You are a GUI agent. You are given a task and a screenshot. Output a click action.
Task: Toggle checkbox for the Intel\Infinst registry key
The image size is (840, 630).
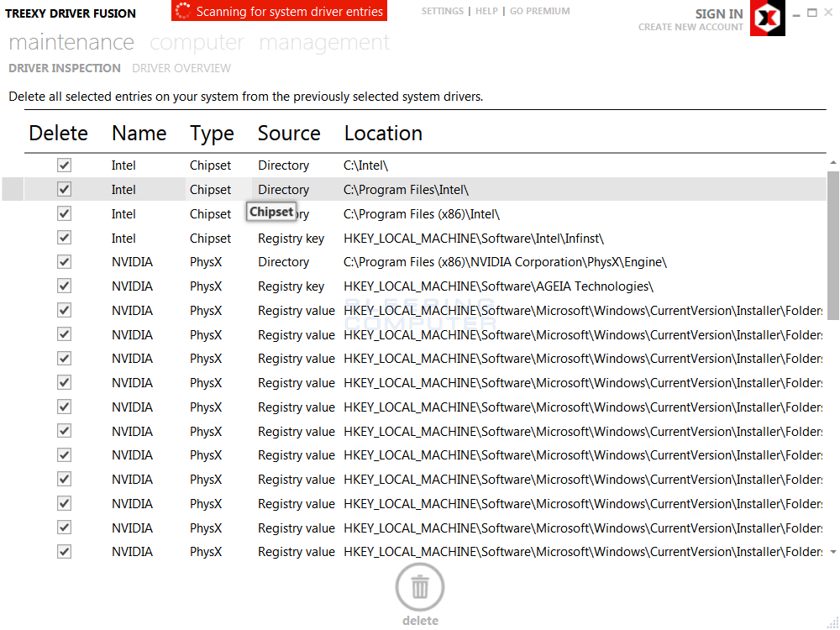pos(65,238)
